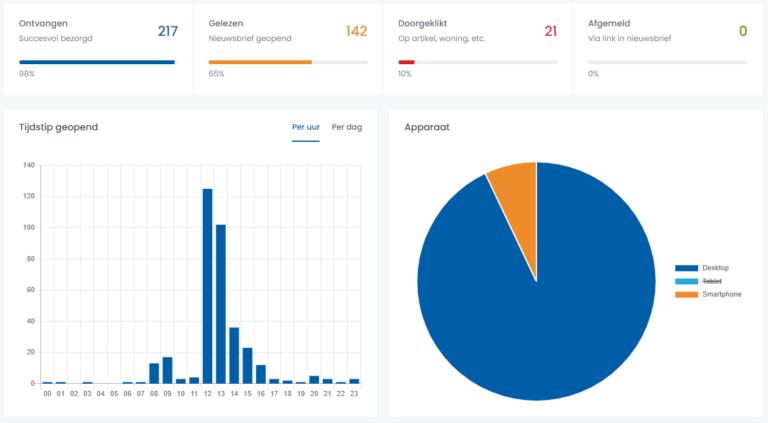The height and width of the screenshot is (423, 768).
Task: Click the bar for hour 13
Action: pyautogui.click(x=221, y=304)
